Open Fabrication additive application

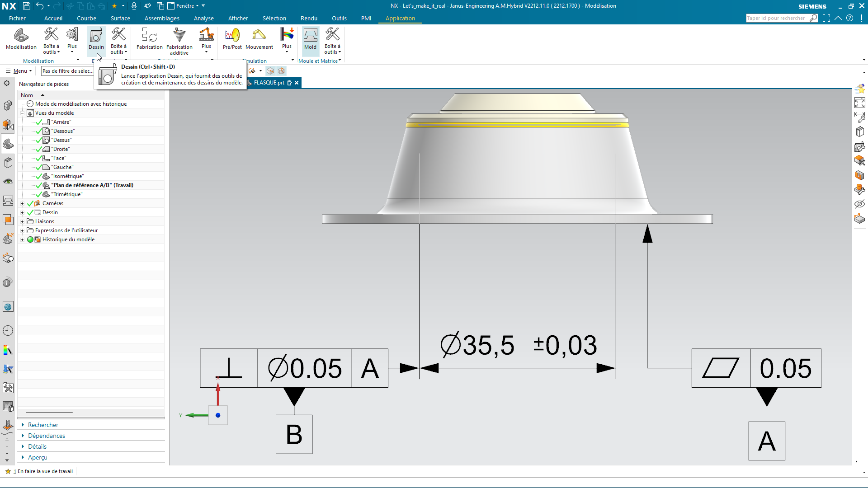click(179, 42)
